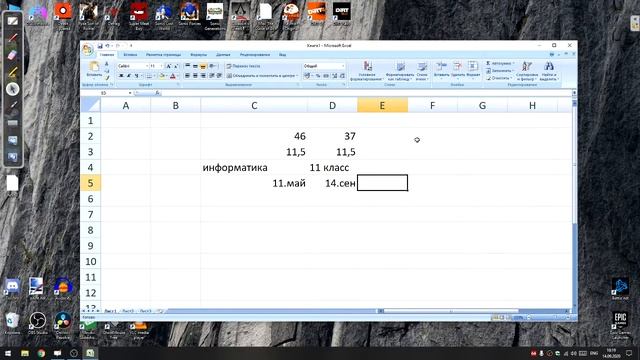The width and height of the screenshot is (640, 360).
Task: Decrease the cell indent
Action: 212,76
